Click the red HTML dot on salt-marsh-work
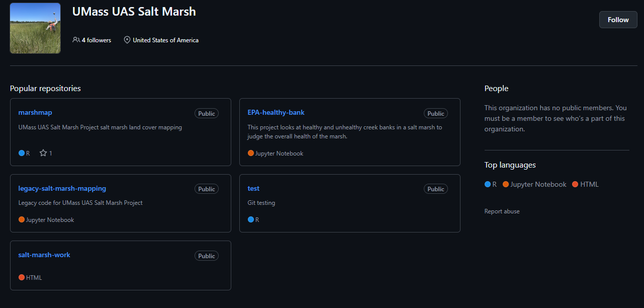This screenshot has width=644, height=308. (22, 277)
